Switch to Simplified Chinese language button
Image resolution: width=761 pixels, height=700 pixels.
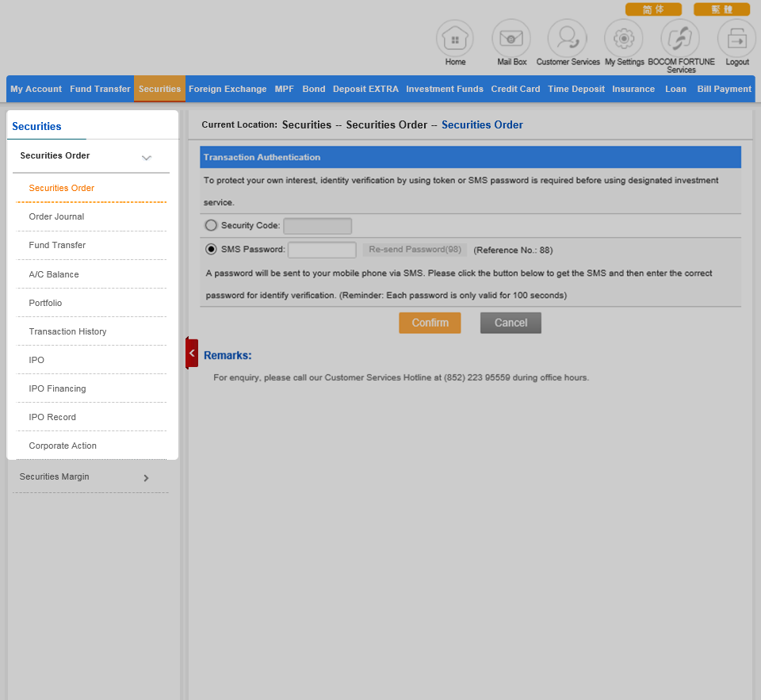tap(653, 10)
